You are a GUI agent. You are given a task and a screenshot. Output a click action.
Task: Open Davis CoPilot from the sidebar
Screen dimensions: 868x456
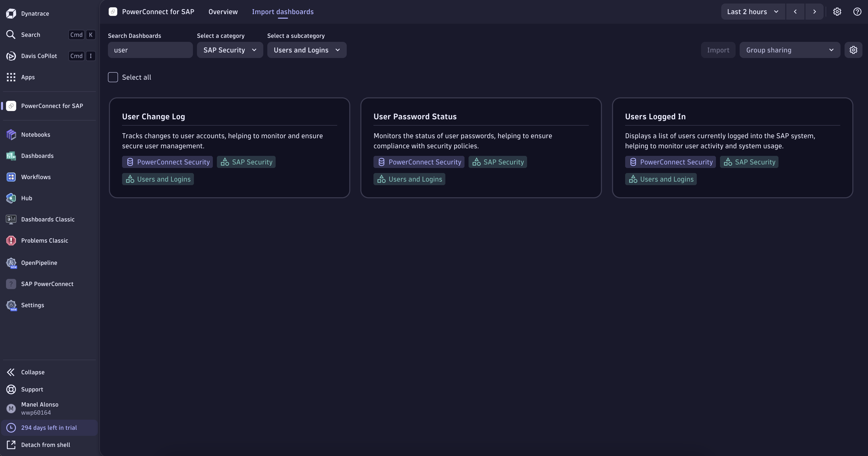pos(11,56)
